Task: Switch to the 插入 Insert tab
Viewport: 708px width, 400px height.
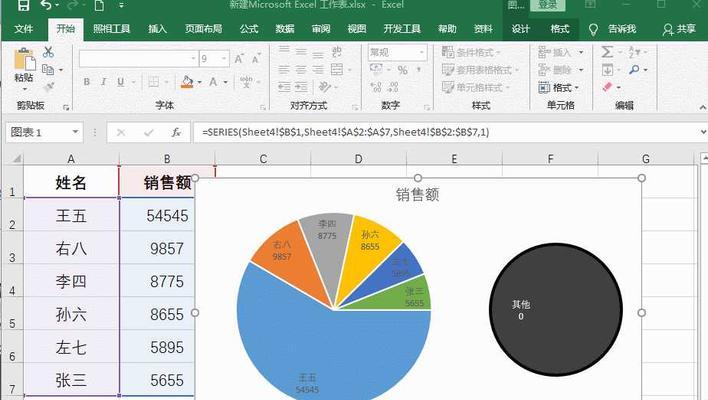Action: pyautogui.click(x=158, y=29)
